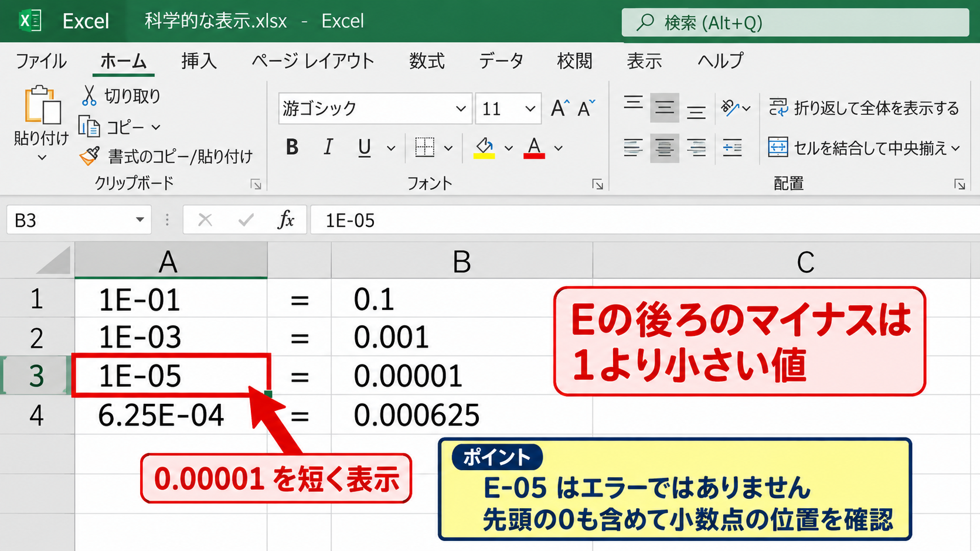
Task: Open the ページ レイアウト tab
Action: coord(312,61)
